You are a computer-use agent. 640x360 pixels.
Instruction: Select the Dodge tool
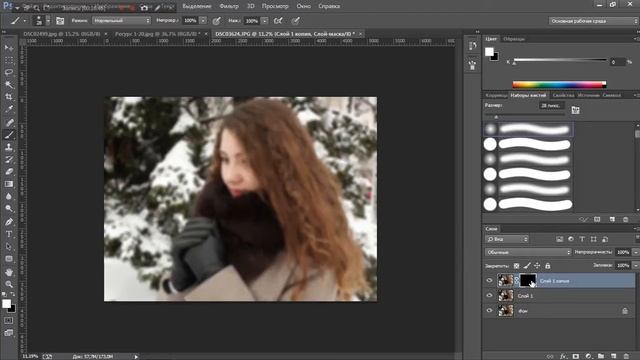(x=9, y=209)
